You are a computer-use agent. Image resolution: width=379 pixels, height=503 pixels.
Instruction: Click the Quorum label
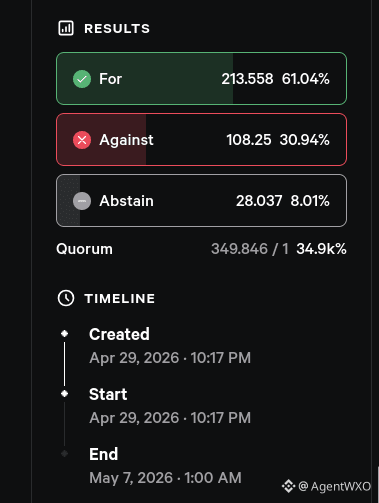[84, 249]
